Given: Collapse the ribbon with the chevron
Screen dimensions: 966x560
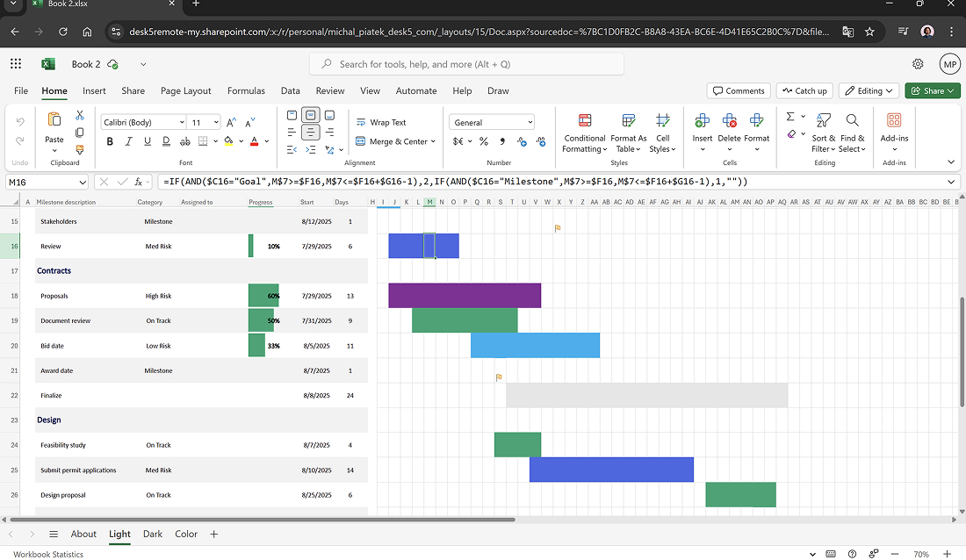Looking at the screenshot, I should (951, 162).
